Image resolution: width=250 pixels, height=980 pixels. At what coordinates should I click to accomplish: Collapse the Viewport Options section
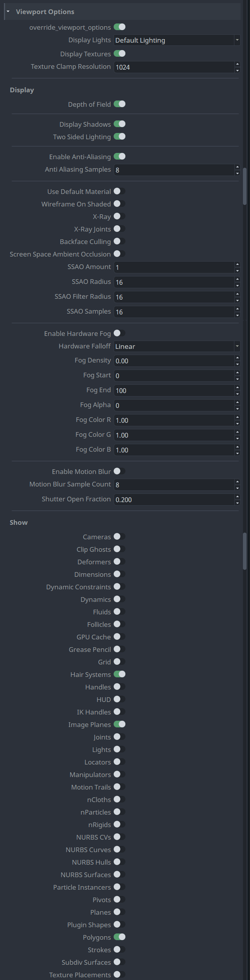(7, 11)
